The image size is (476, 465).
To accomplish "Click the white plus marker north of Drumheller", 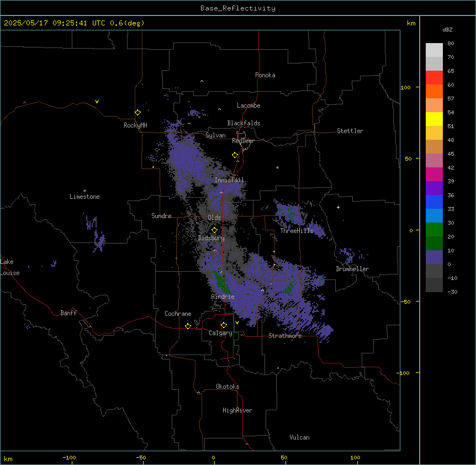I will (338, 207).
